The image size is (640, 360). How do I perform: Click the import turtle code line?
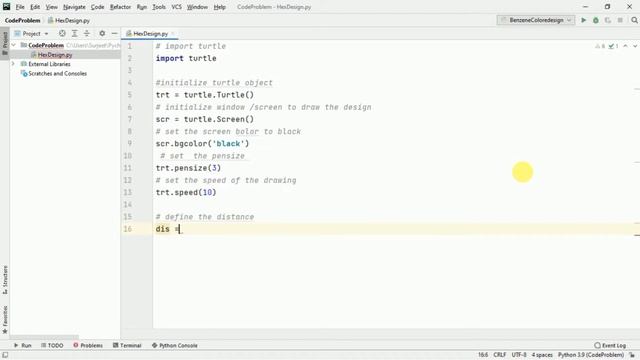pyautogui.click(x=186, y=58)
